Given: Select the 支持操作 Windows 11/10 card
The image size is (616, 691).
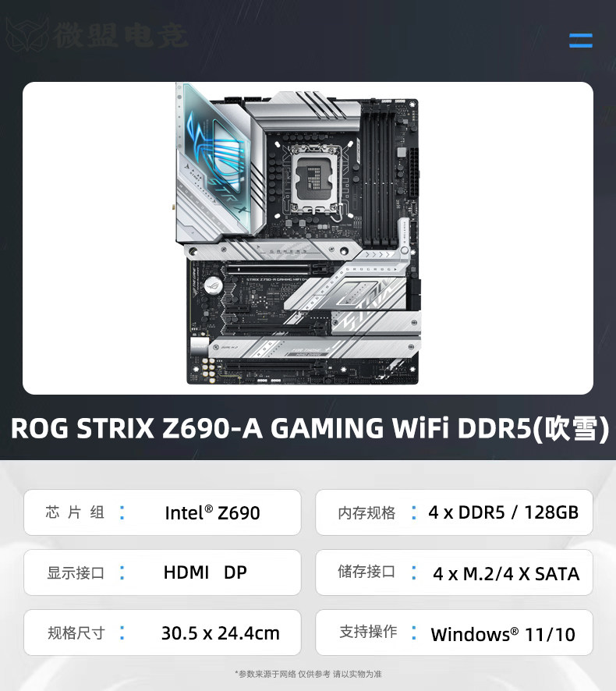Looking at the screenshot, I should pyautogui.click(x=455, y=633).
